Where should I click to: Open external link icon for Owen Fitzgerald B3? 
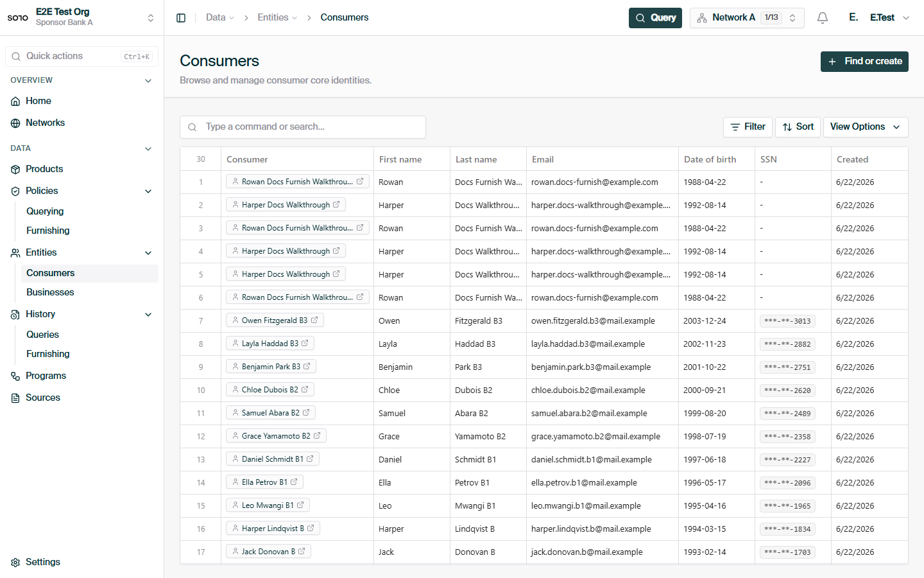[314, 320]
